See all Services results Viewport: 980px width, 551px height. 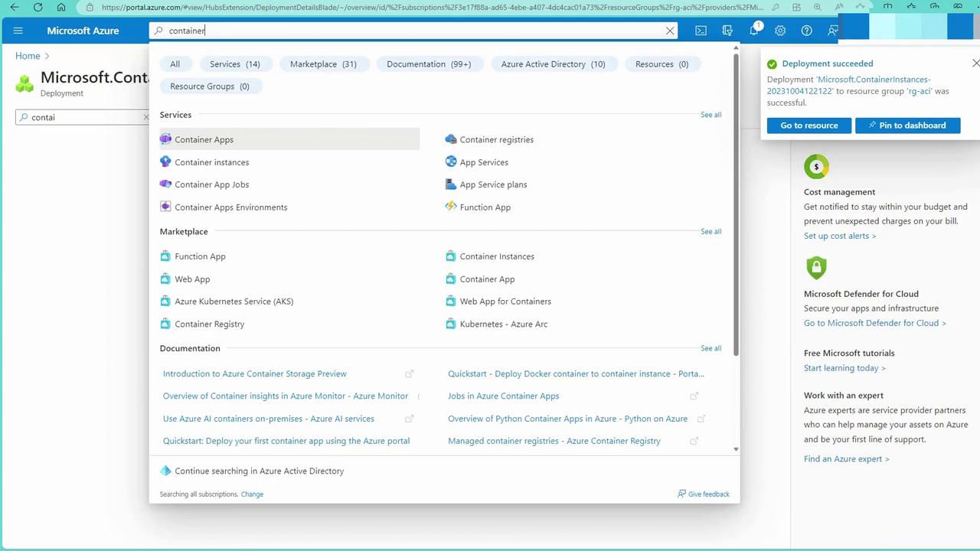click(710, 115)
